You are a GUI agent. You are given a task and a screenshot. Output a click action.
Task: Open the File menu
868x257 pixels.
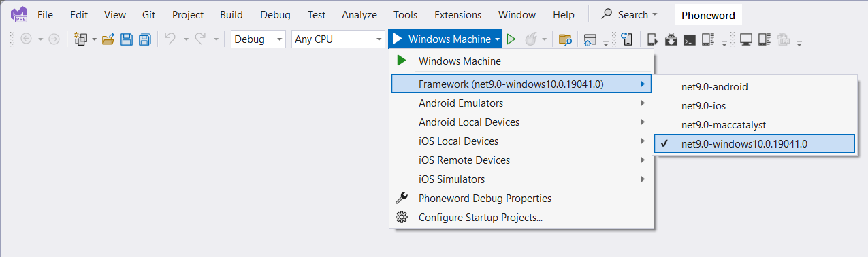coord(45,14)
